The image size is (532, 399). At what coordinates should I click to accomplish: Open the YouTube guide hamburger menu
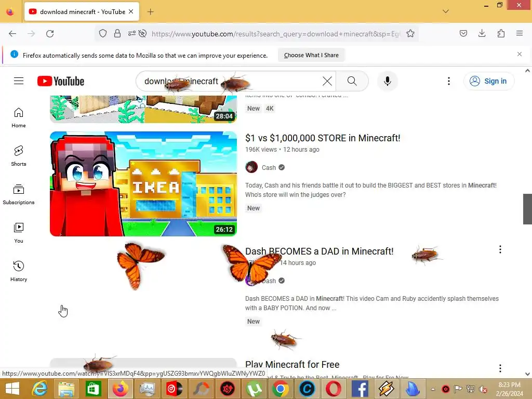point(19,81)
